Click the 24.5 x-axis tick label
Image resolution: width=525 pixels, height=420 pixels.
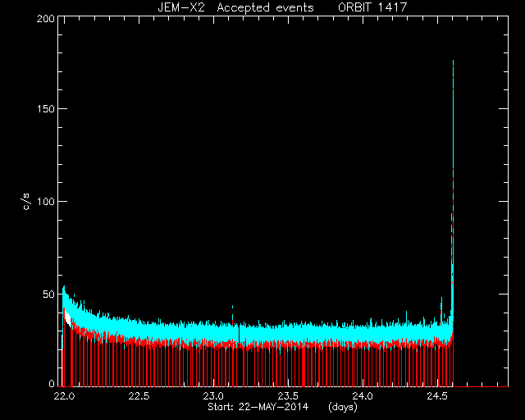tap(437, 396)
